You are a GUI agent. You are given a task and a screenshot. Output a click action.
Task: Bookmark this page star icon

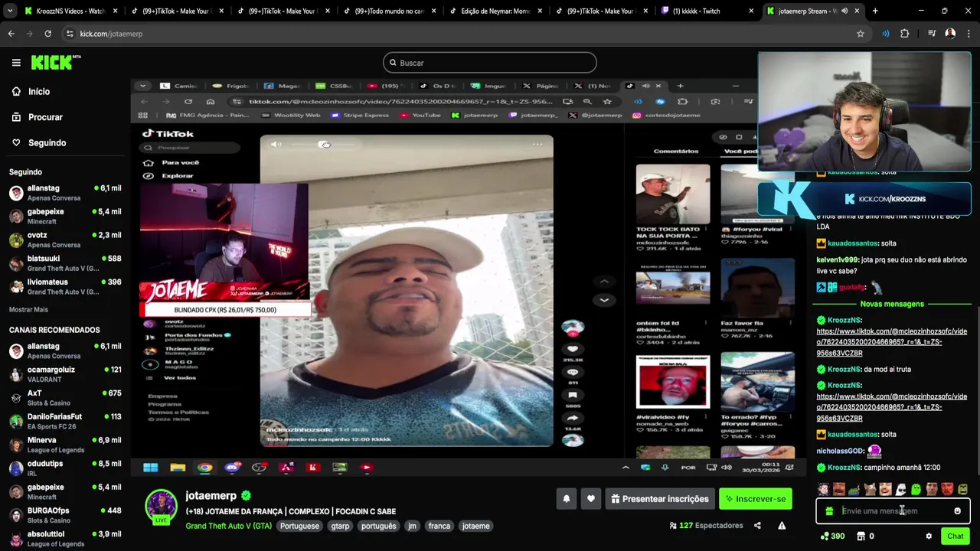(861, 34)
